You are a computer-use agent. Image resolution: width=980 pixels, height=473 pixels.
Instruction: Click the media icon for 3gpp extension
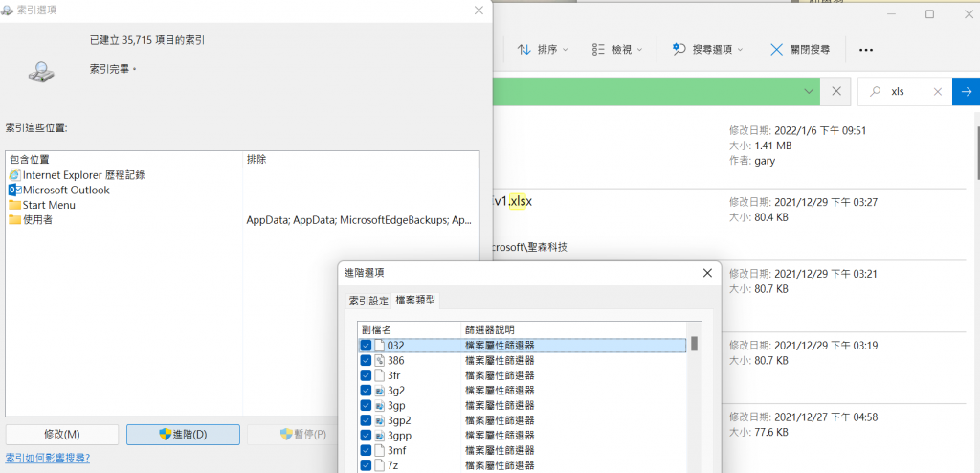[x=379, y=436]
